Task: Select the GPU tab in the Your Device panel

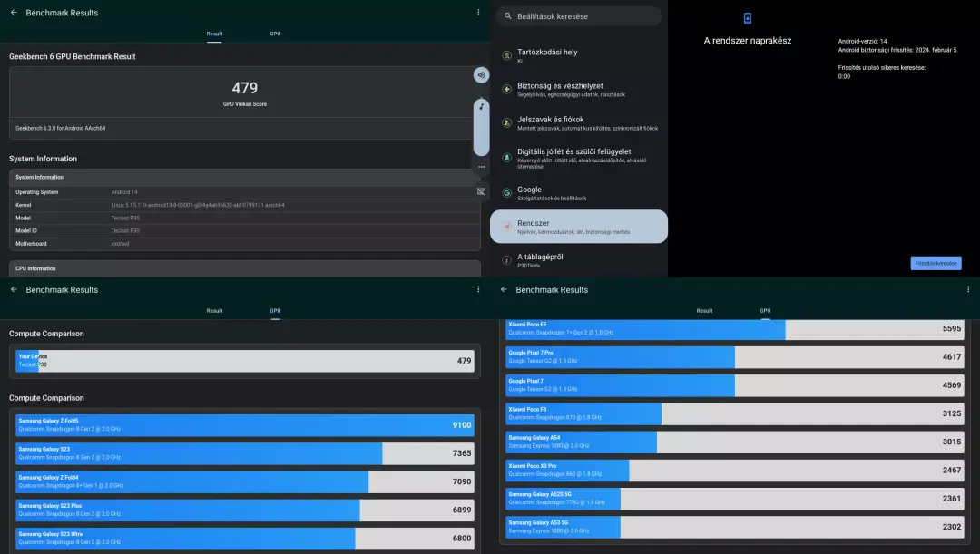Action: [x=275, y=310]
